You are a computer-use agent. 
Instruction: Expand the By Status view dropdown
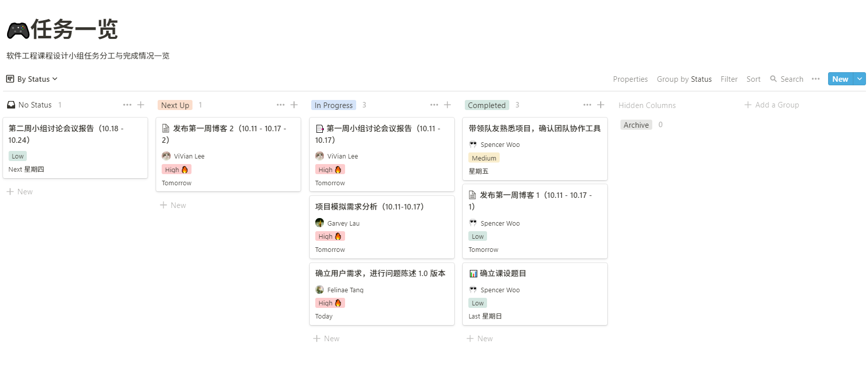(x=32, y=79)
